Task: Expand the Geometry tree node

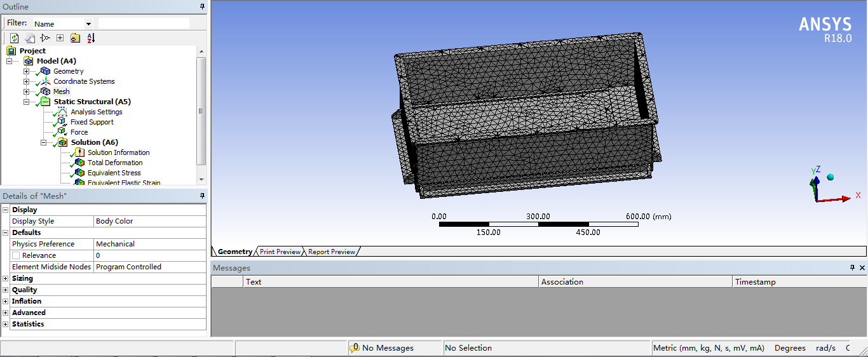Action: point(27,71)
